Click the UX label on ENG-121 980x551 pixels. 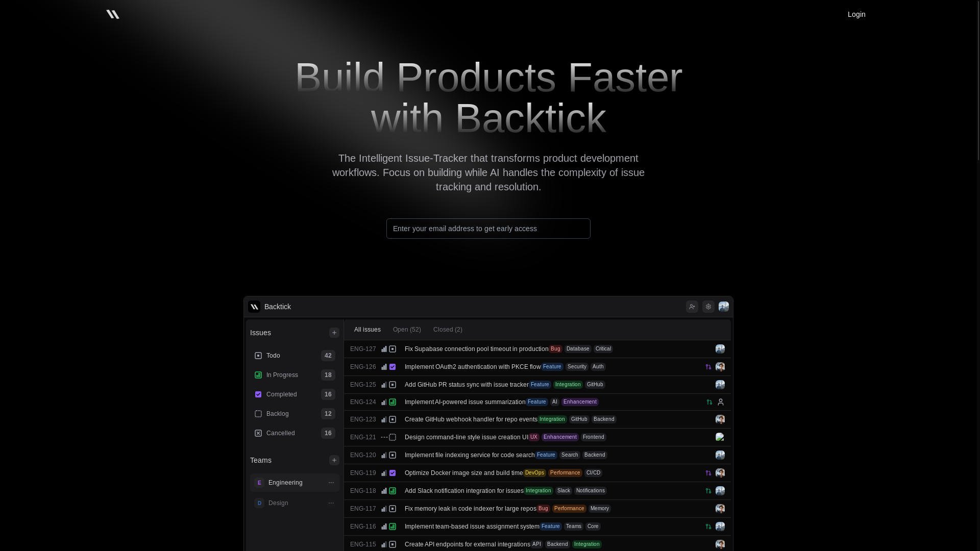click(534, 437)
